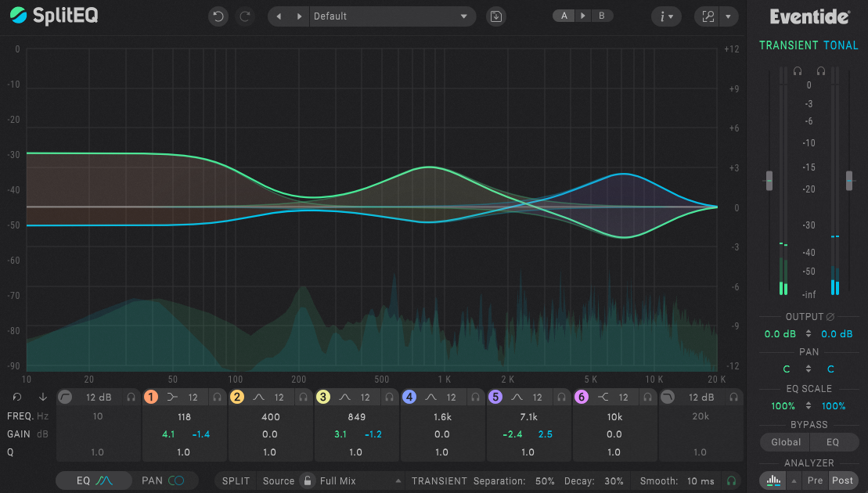Select the A comparison state

(x=564, y=16)
